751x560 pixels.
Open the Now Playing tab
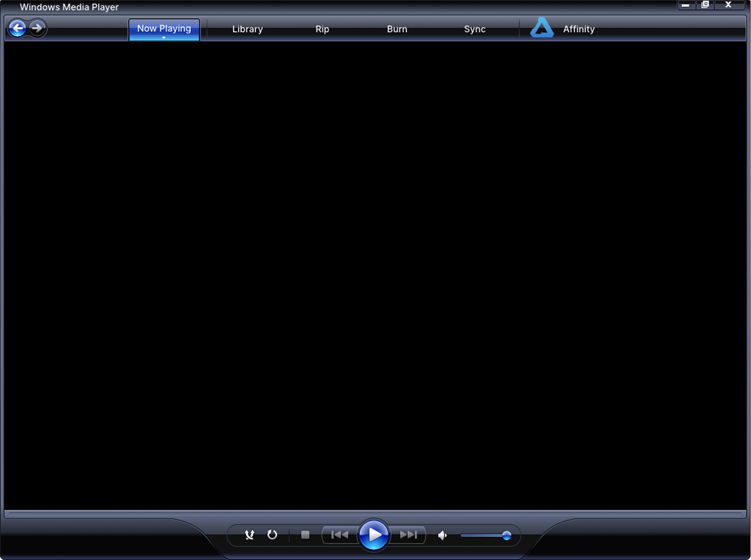164,29
